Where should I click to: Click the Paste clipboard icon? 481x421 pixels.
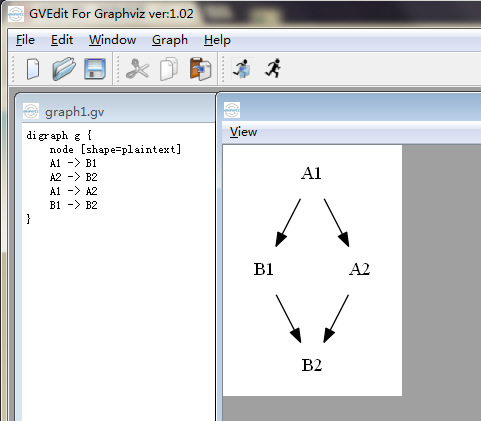point(200,69)
